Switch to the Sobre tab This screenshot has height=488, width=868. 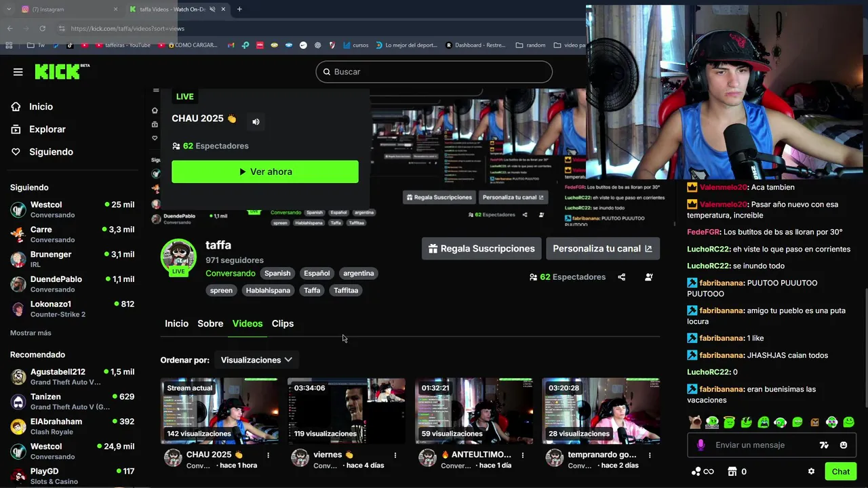(210, 323)
